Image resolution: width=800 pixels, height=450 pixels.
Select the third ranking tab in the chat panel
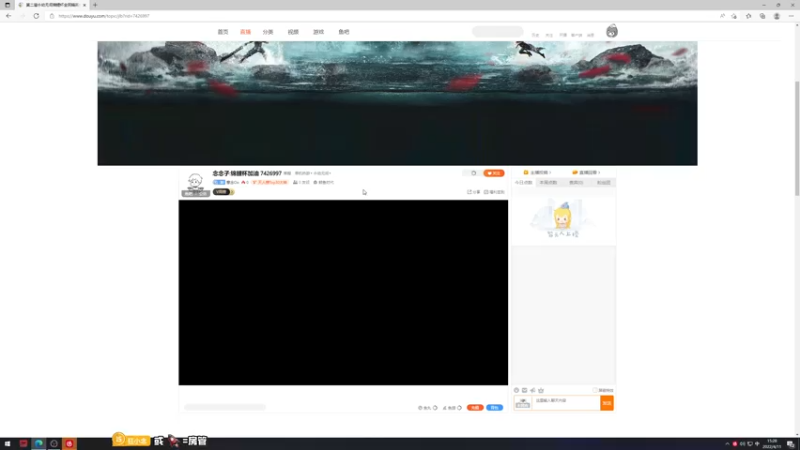576,182
